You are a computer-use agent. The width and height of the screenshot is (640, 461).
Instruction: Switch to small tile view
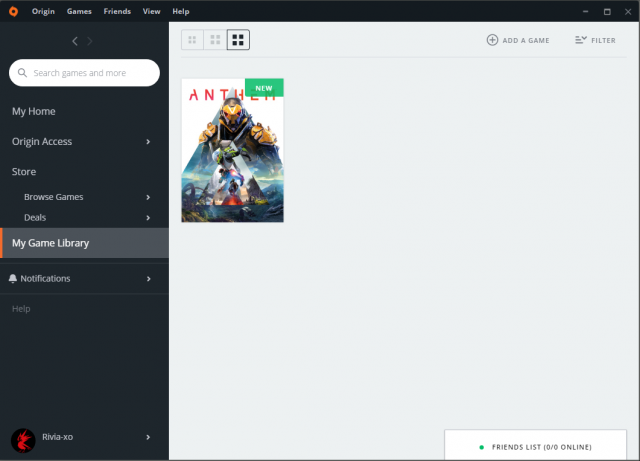(192, 40)
